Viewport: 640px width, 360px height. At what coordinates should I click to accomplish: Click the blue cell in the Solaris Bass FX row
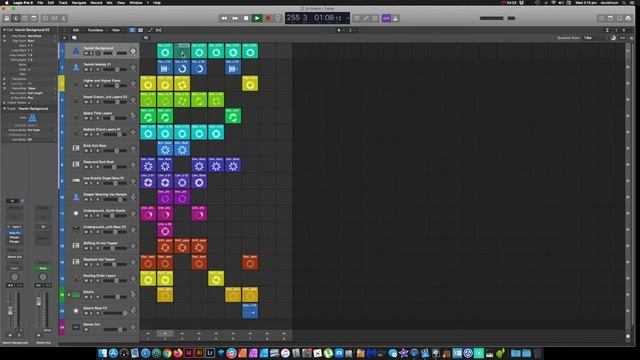(250, 311)
